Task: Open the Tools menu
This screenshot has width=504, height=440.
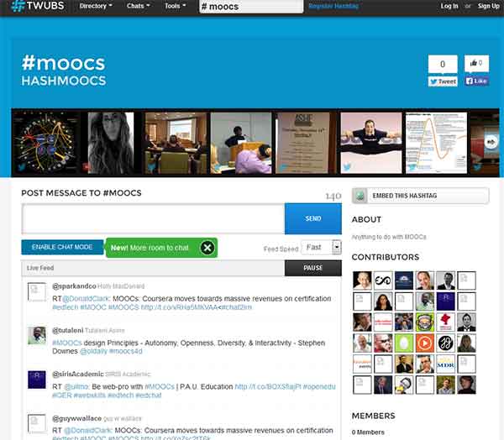Action: (x=176, y=6)
